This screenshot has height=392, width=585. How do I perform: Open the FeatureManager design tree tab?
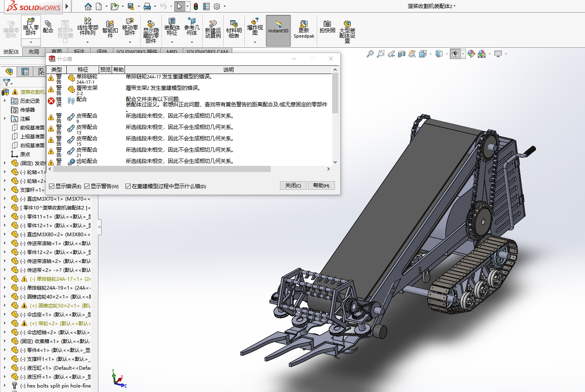coord(9,72)
